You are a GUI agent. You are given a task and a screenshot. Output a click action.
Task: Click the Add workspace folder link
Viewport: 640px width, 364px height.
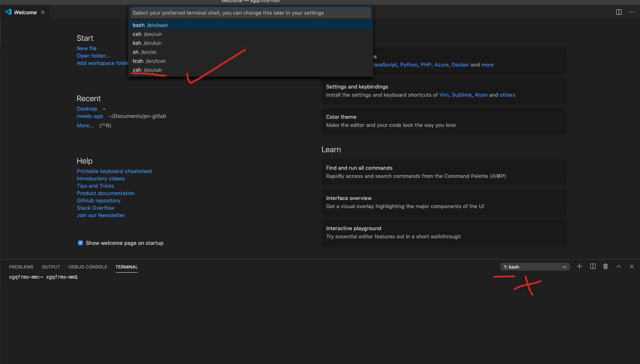pos(102,63)
